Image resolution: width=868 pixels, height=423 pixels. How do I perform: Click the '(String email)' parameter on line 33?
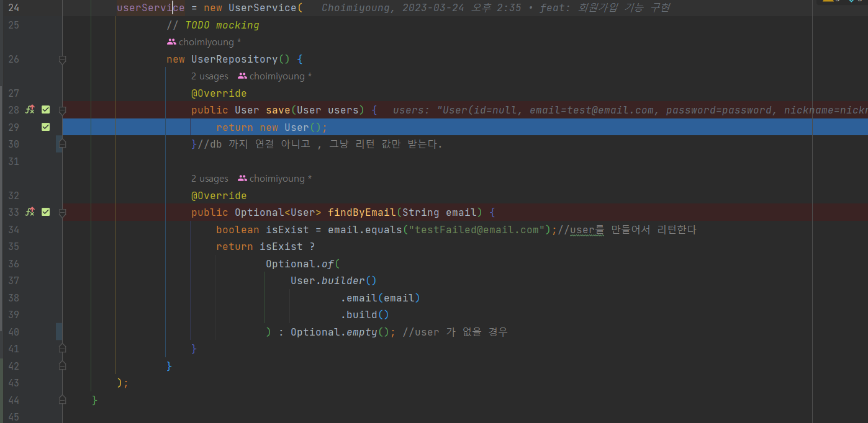coord(440,213)
